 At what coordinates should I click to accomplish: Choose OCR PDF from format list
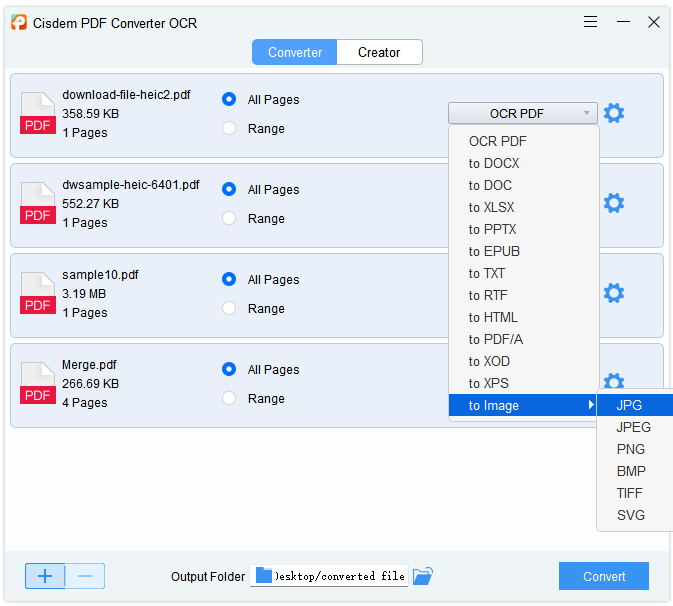pyautogui.click(x=524, y=141)
